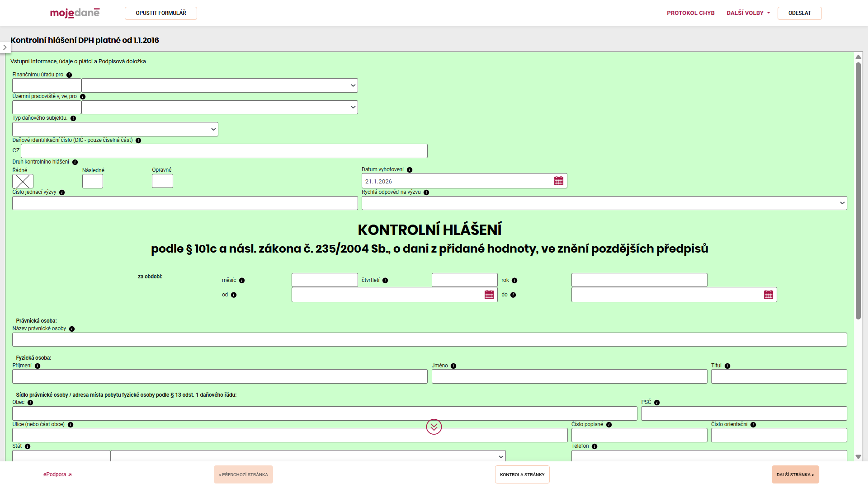
Task: Click the red double-chevron scroll-down icon
Action: (434, 427)
